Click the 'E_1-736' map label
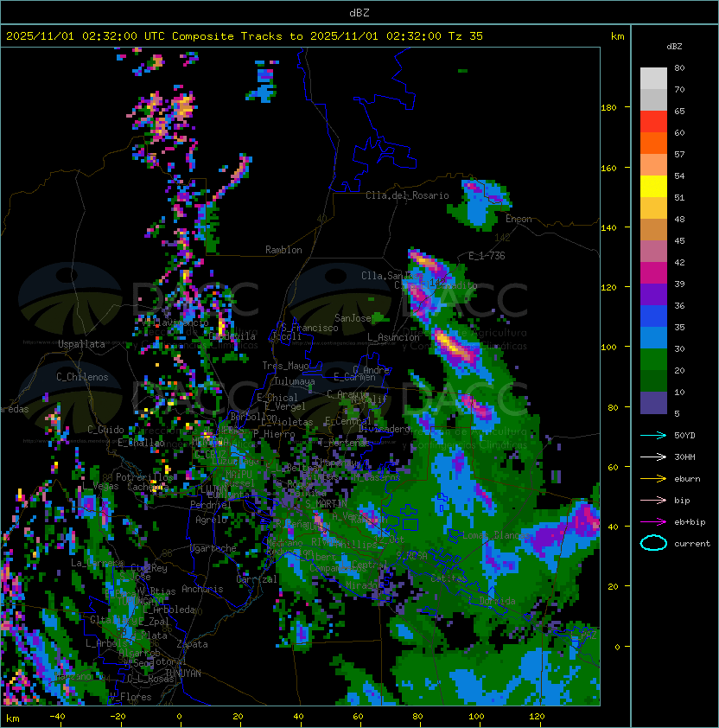Image resolution: width=719 pixels, height=728 pixels. point(487,256)
